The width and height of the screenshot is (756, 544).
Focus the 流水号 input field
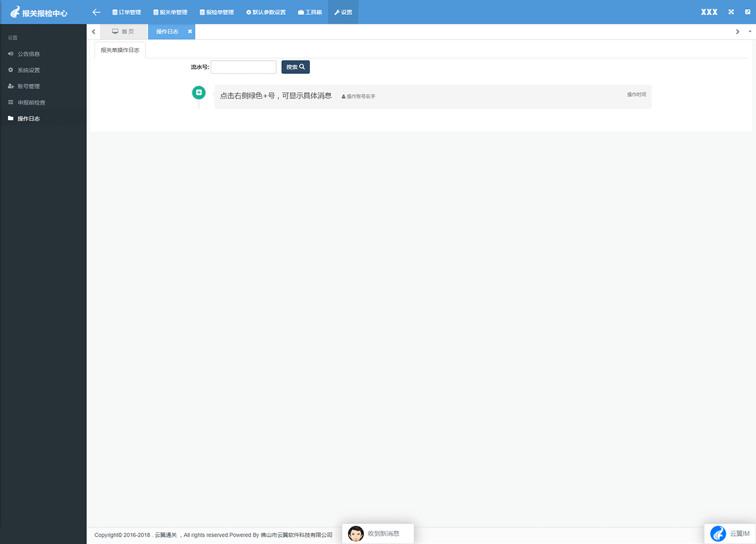[243, 67]
